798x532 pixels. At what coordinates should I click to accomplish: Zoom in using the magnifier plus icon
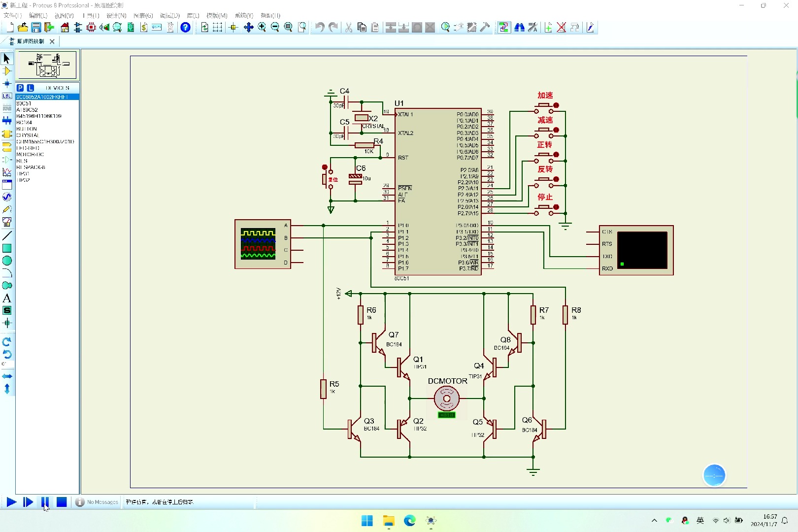point(262,28)
